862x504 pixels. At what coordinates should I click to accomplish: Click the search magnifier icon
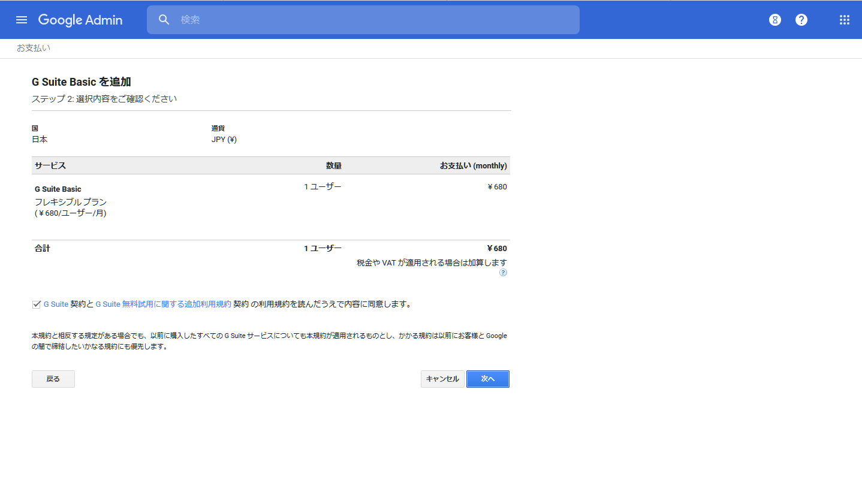coord(164,20)
